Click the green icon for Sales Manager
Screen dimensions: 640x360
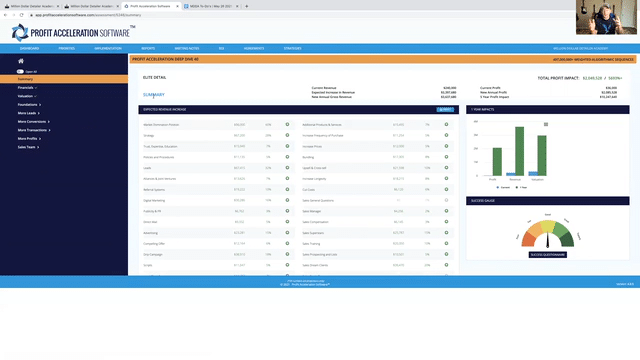click(447, 211)
